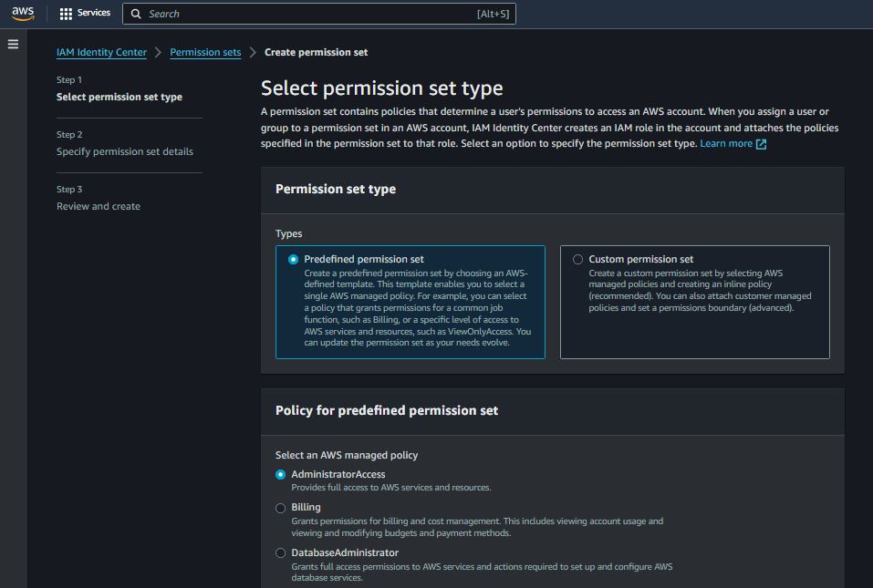This screenshot has height=588, width=873.
Task: Click the magnifier icon in search bar
Action: tap(136, 14)
